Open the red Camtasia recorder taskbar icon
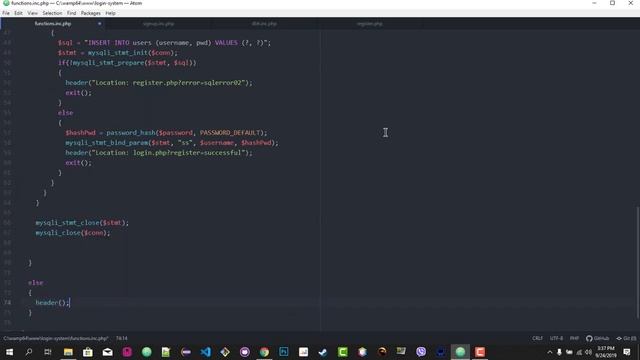640x360 pixels. click(x=480, y=352)
